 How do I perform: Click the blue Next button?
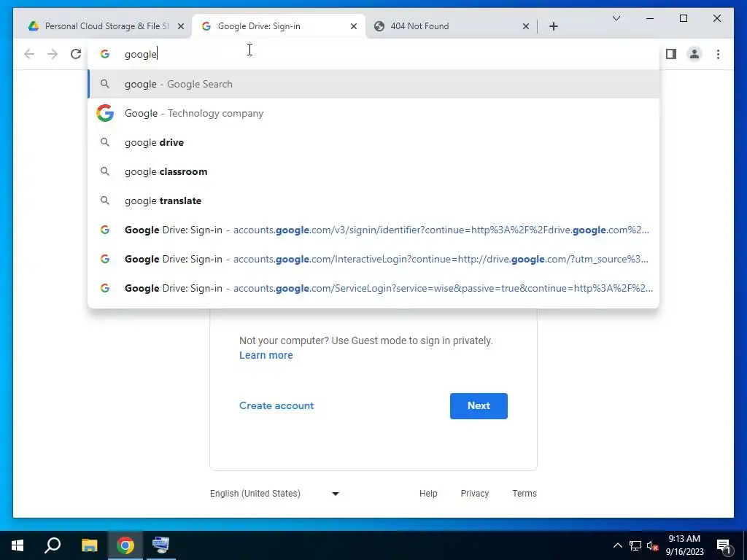pos(479,405)
